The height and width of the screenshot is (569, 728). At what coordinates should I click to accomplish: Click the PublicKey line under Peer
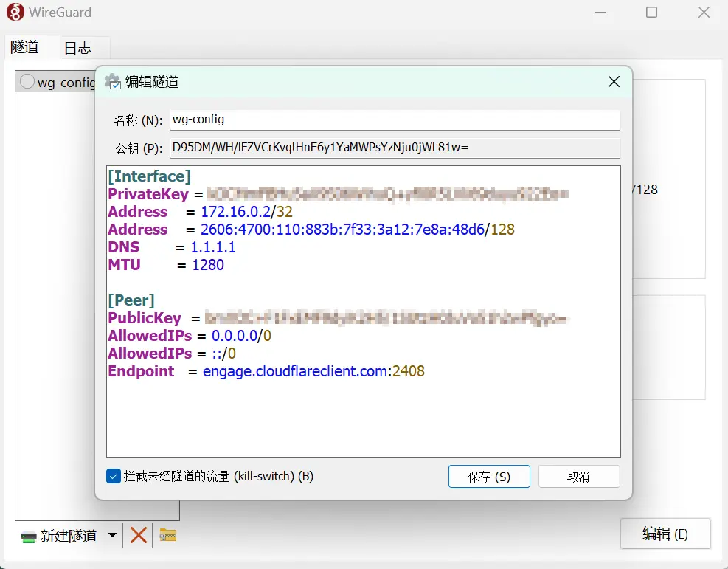[338, 318]
